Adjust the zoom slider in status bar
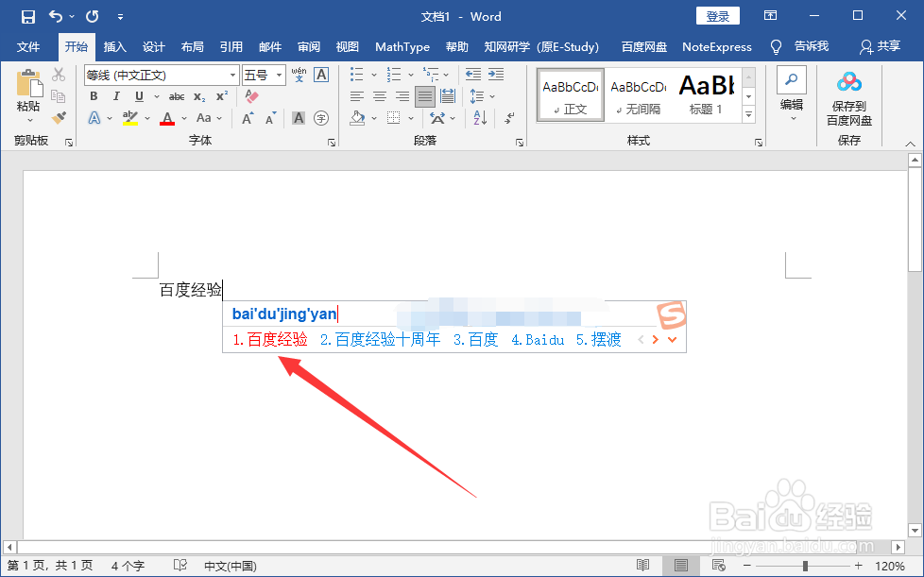This screenshot has height=577, width=924. coord(805,567)
